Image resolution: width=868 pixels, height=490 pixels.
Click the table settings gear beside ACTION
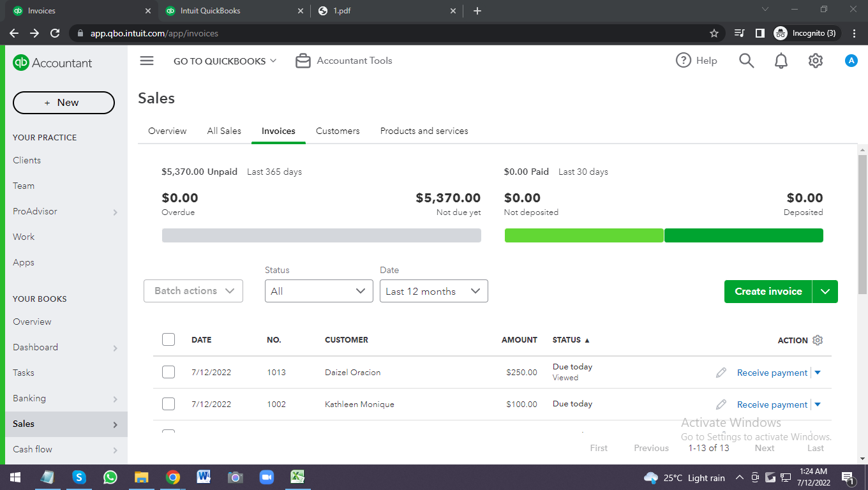(x=818, y=340)
